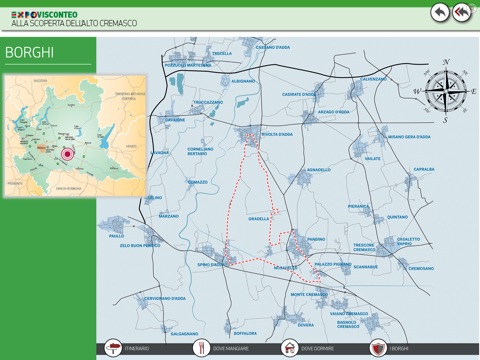This screenshot has width=480, height=360.
Task: Select Monte Cremasco on the map
Action: tap(309, 295)
